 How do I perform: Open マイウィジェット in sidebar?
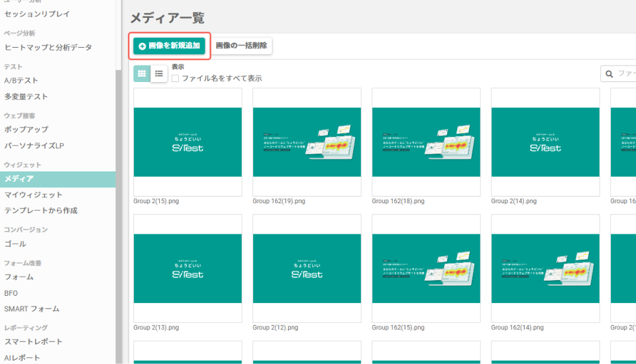click(x=33, y=195)
